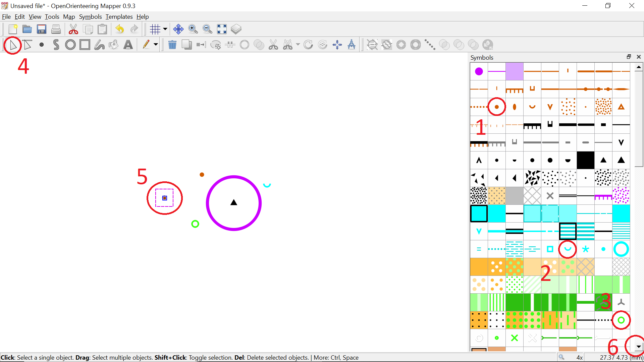
Task: Toggle the Set point objects tool
Action: pos(42,45)
